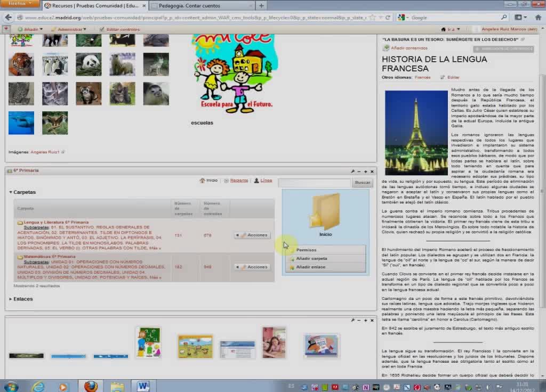Select Añadir carpeta from the menu
The height and width of the screenshot is (392, 546).
coord(311,258)
